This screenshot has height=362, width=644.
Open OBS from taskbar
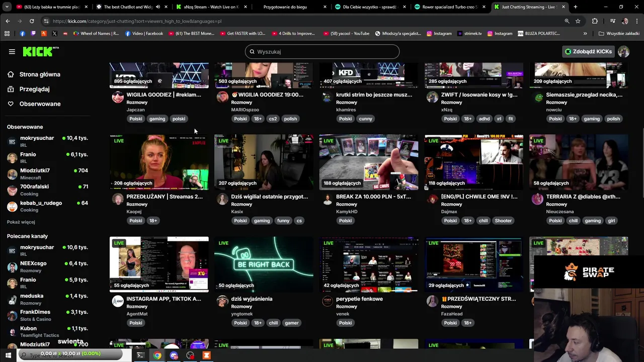190,355
